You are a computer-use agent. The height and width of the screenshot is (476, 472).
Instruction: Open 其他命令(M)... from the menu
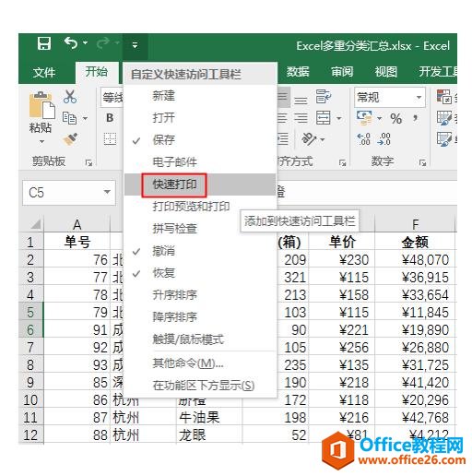pos(200,363)
